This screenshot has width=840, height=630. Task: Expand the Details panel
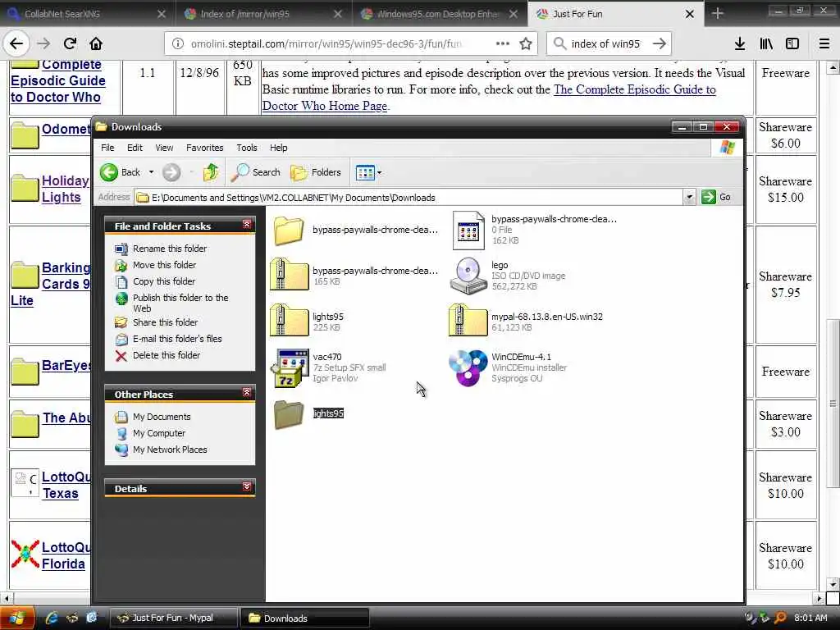246,486
